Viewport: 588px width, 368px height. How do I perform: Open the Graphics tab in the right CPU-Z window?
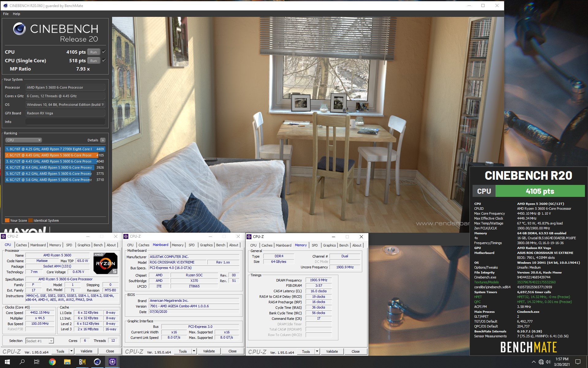point(330,245)
